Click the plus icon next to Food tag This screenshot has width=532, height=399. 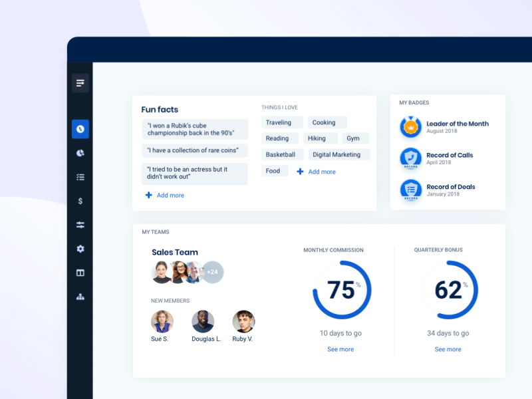pos(301,172)
